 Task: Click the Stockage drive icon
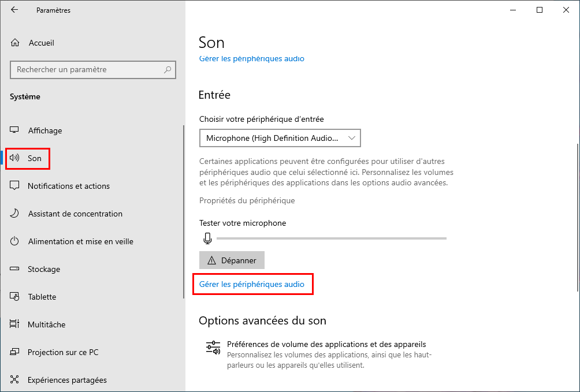click(x=14, y=269)
